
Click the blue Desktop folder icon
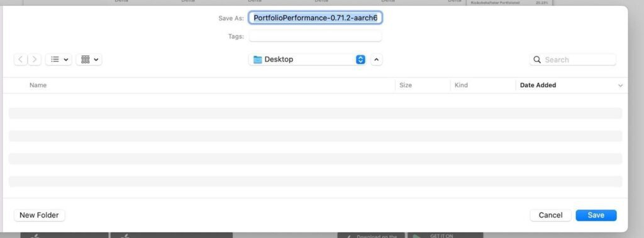tap(257, 60)
